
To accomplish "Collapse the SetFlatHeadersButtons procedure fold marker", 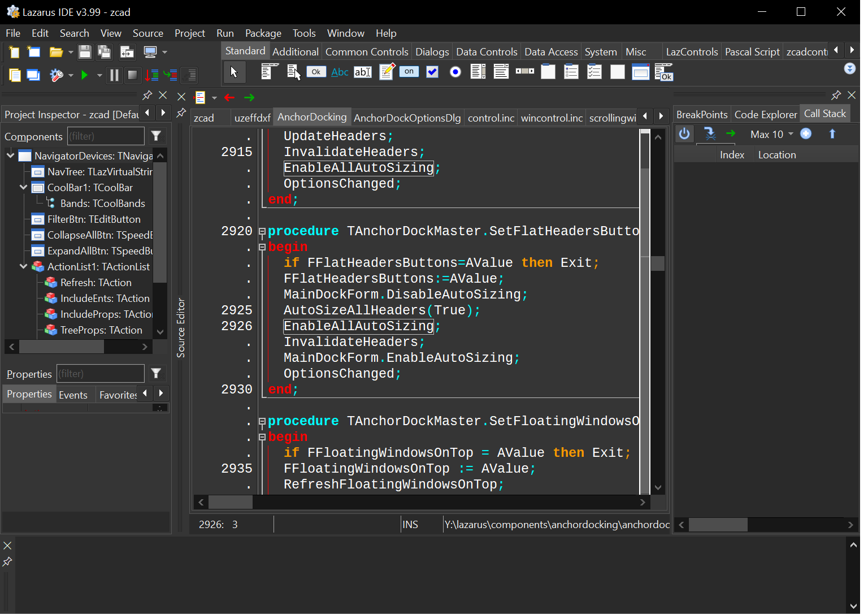I will [x=262, y=231].
